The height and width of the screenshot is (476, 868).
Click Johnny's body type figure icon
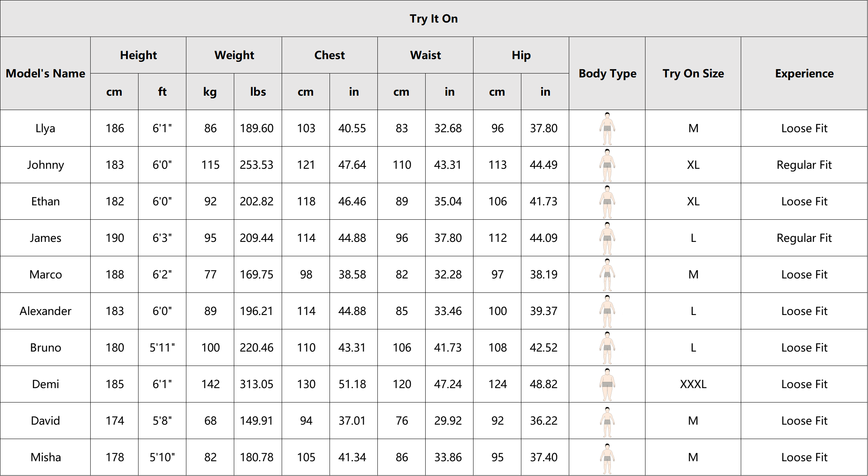tap(607, 165)
